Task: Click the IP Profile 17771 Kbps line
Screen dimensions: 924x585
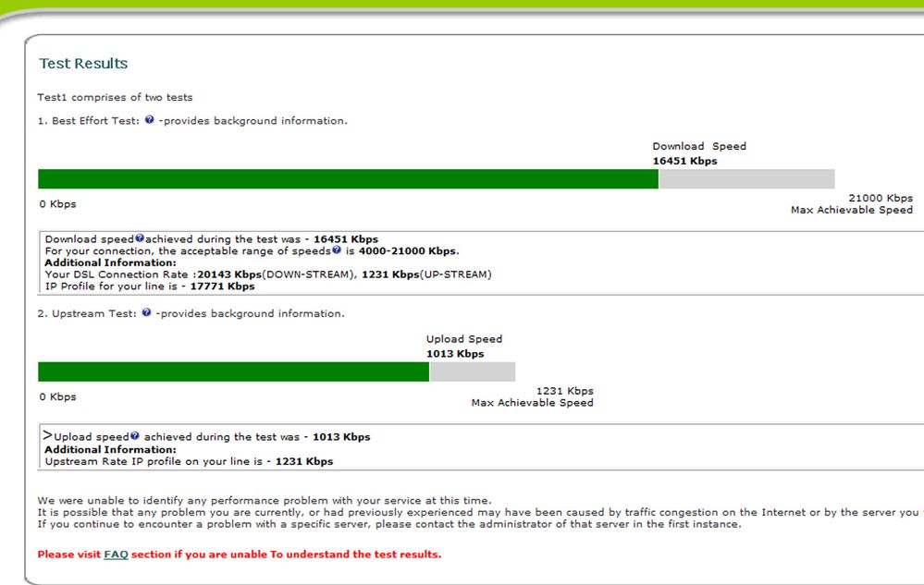Action: (150, 286)
